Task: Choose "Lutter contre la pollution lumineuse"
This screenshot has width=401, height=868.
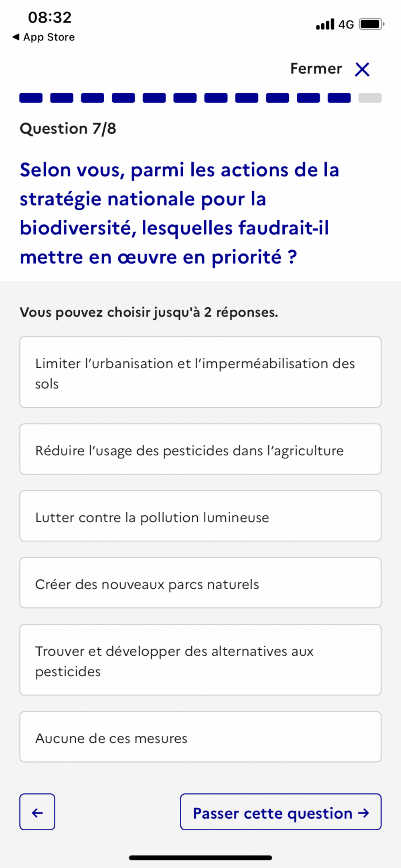Action: 200,516
